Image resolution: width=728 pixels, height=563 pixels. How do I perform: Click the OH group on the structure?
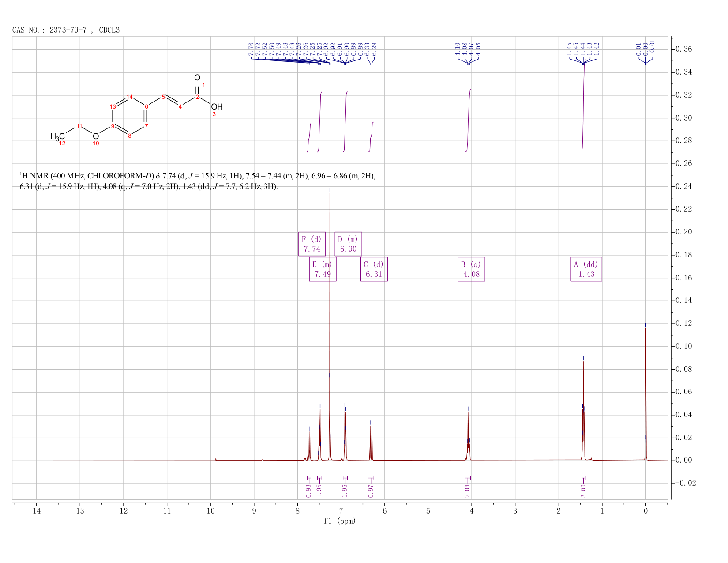click(217, 107)
